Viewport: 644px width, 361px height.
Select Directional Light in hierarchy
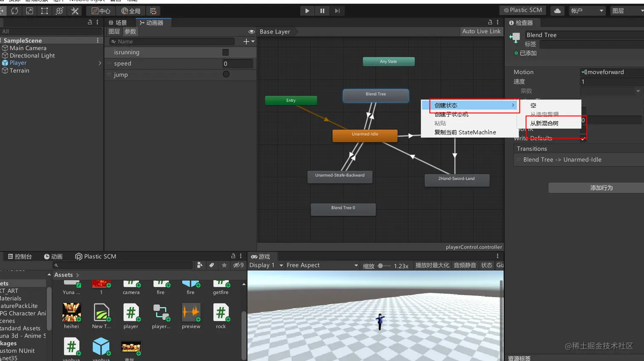point(32,55)
